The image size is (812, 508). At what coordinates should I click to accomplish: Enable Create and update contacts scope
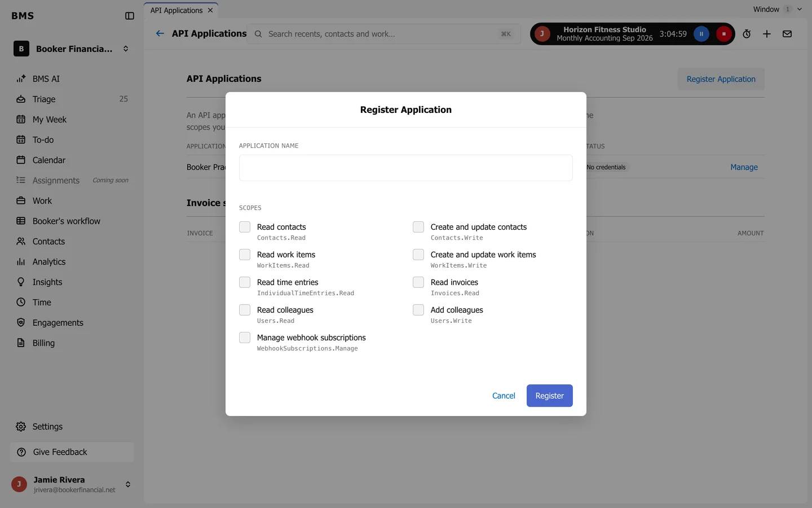coord(418,227)
